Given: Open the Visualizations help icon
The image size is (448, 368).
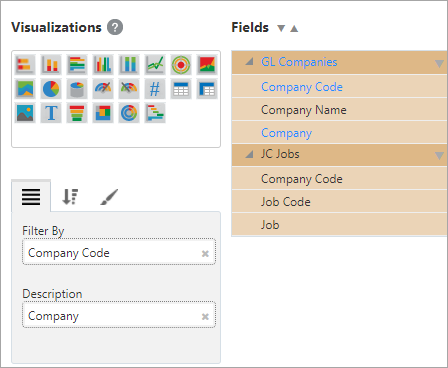Looking at the screenshot, I should click(x=115, y=27).
